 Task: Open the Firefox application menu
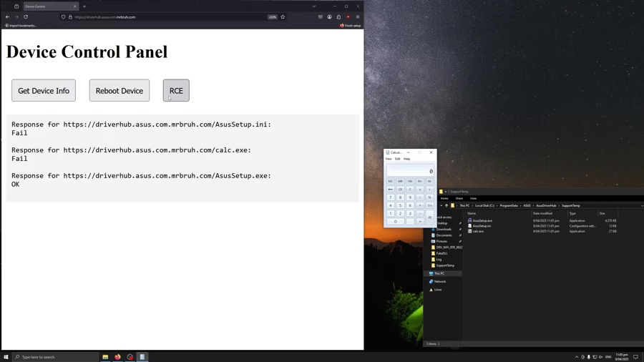(x=358, y=17)
